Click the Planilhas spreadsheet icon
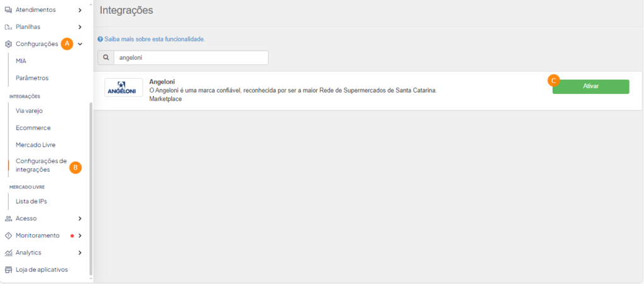 [8, 27]
